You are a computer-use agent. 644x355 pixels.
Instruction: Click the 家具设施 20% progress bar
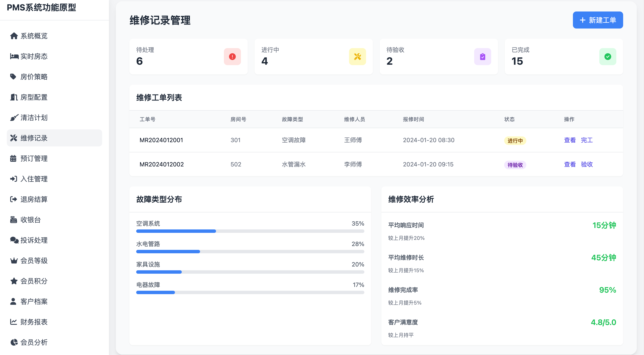click(250, 272)
